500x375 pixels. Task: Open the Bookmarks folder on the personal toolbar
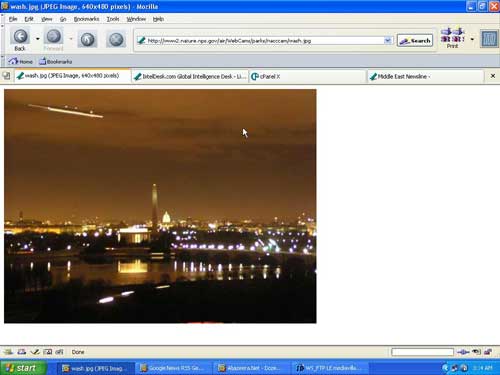click(56, 61)
